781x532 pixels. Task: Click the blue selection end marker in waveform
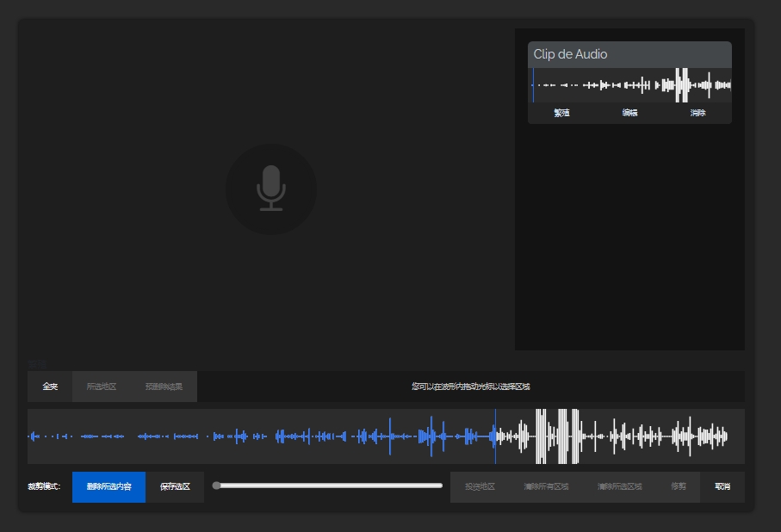(x=495, y=436)
